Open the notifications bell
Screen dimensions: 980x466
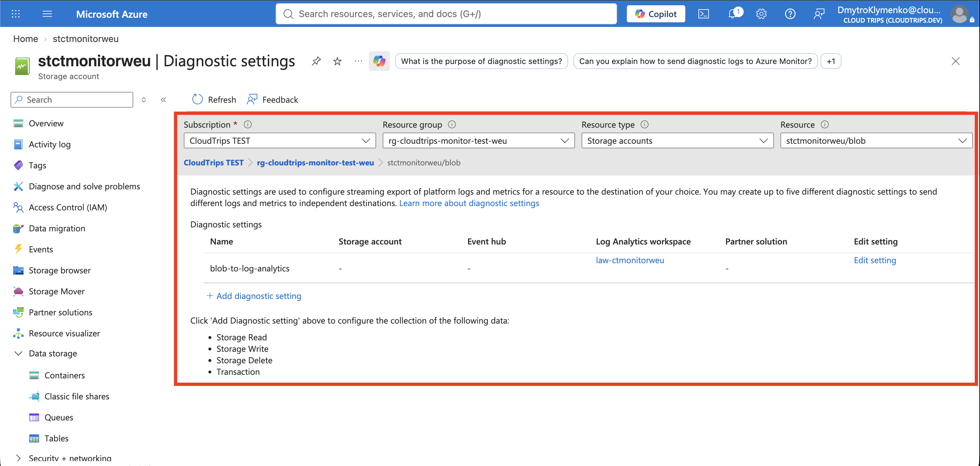coord(734,14)
